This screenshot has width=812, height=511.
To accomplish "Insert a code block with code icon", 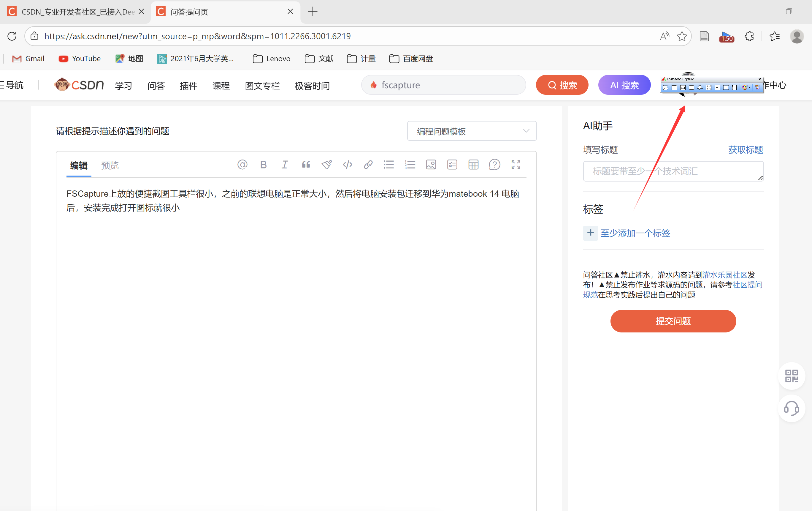I will tap(347, 165).
